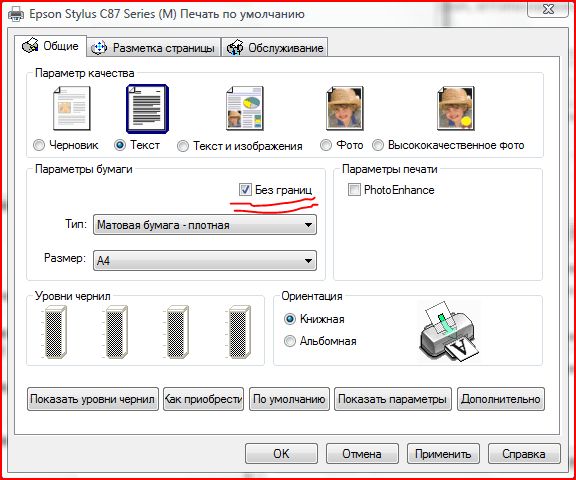The image size is (576, 480).
Task: Click the first ink level cartridge
Action: (55, 332)
